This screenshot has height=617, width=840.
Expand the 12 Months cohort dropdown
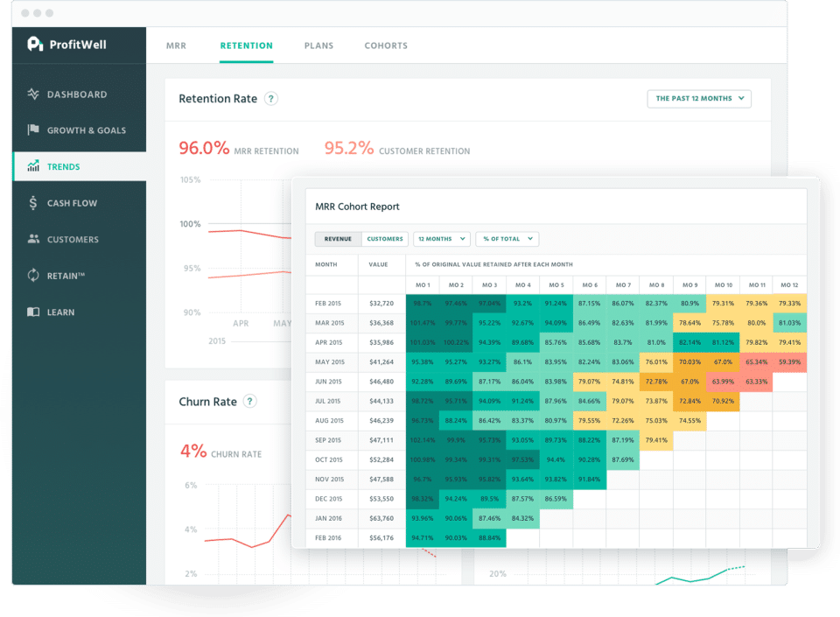point(442,238)
